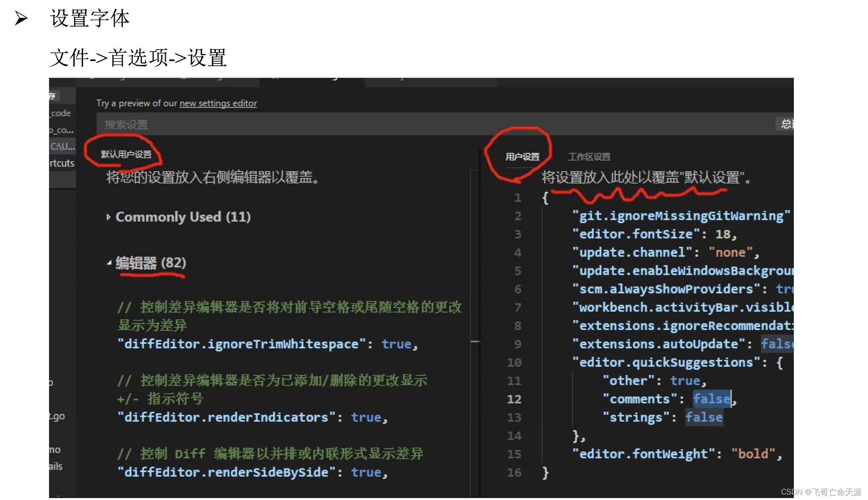Click the false value after "comments"

[712, 399]
